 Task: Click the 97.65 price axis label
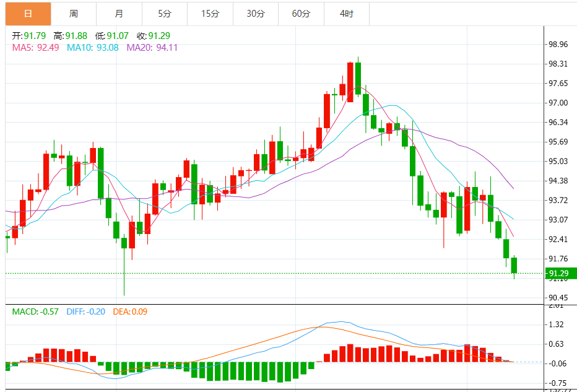coord(558,84)
